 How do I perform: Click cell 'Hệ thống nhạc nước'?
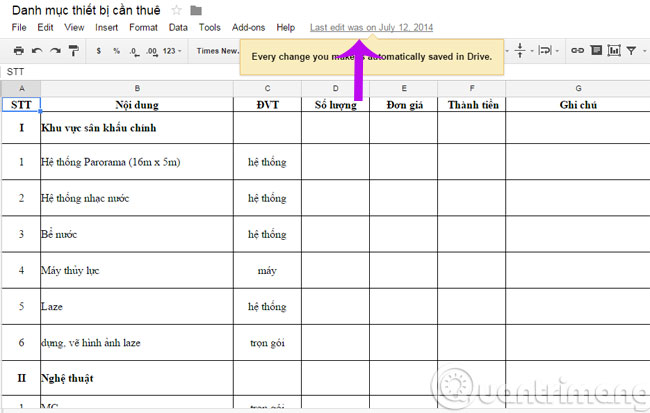(137, 198)
